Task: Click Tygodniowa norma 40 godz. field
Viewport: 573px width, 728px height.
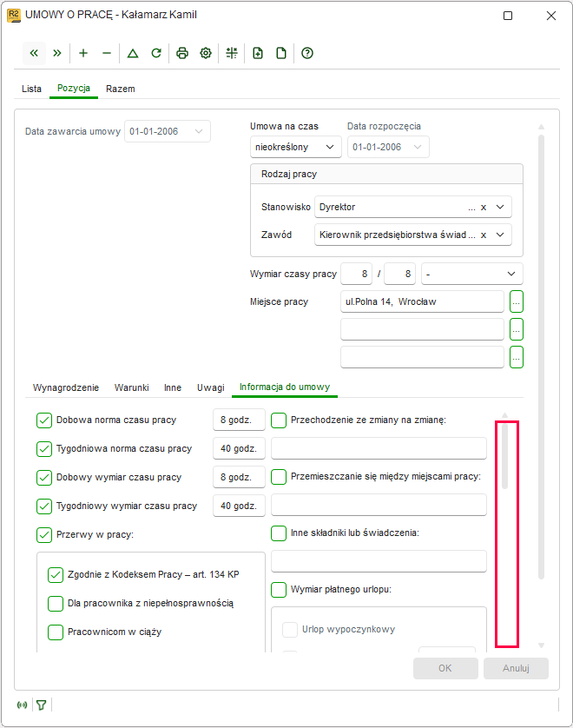Action: [239, 449]
